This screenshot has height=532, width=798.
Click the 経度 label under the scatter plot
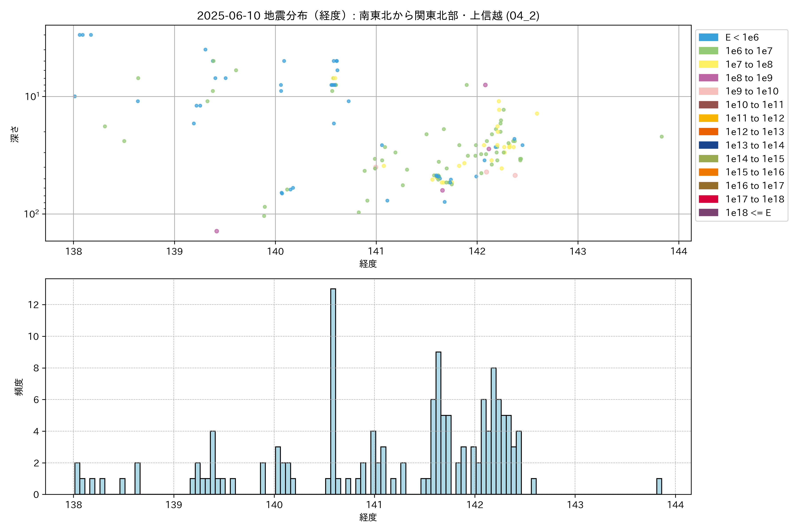[x=368, y=264]
